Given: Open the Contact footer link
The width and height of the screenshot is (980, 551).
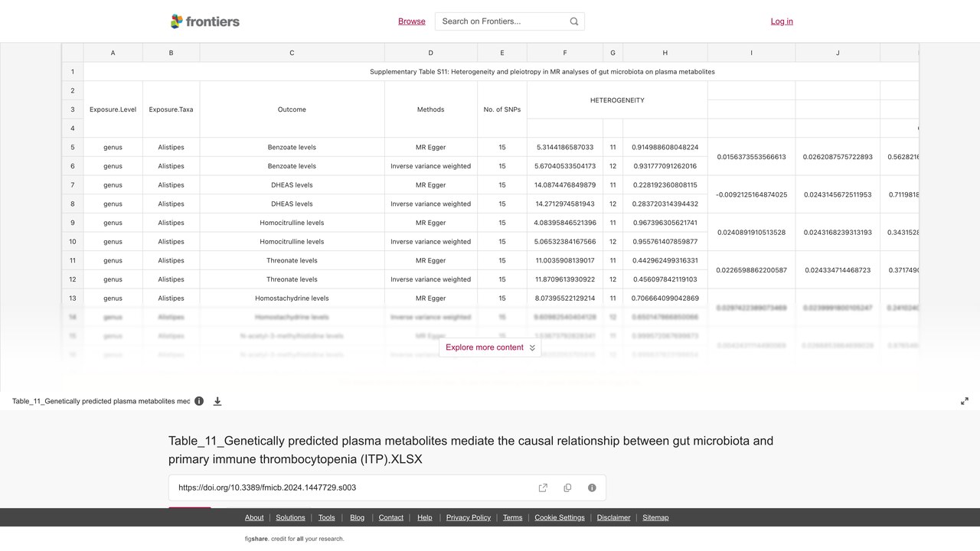Looking at the screenshot, I should tap(391, 517).
